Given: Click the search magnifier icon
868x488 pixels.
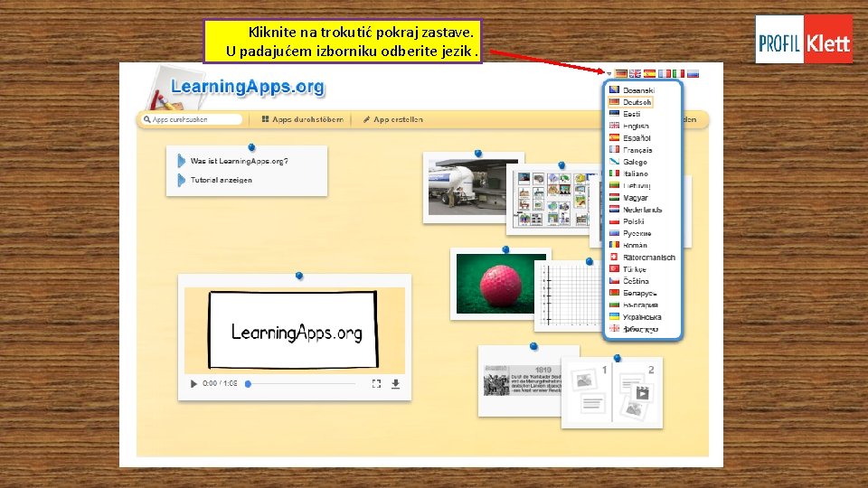Looking at the screenshot, I should (x=146, y=119).
